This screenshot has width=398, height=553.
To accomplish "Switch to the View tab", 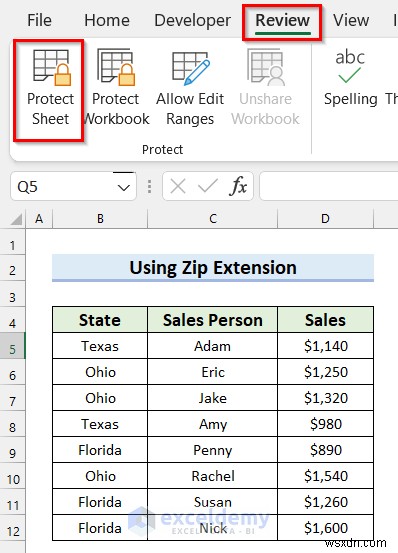I will pos(351,20).
